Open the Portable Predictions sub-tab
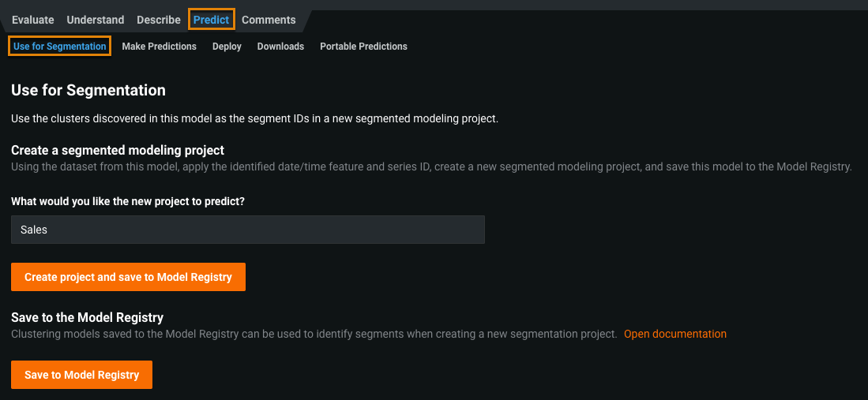This screenshot has height=400, width=868. (x=363, y=47)
